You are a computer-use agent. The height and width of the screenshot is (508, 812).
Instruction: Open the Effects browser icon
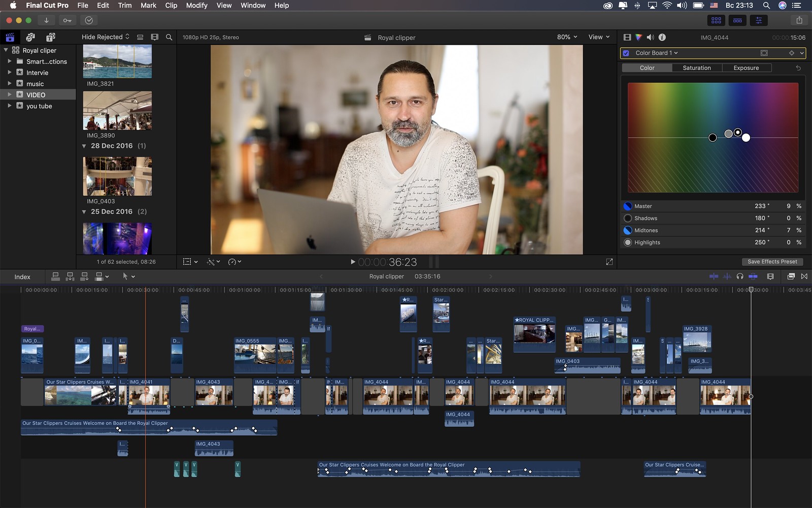(x=791, y=276)
